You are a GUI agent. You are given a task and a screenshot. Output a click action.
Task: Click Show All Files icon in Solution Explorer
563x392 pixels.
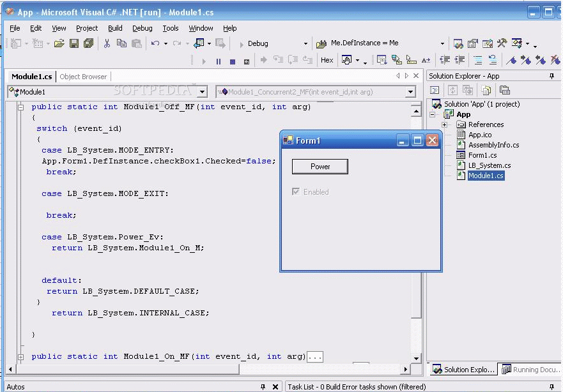486,91
